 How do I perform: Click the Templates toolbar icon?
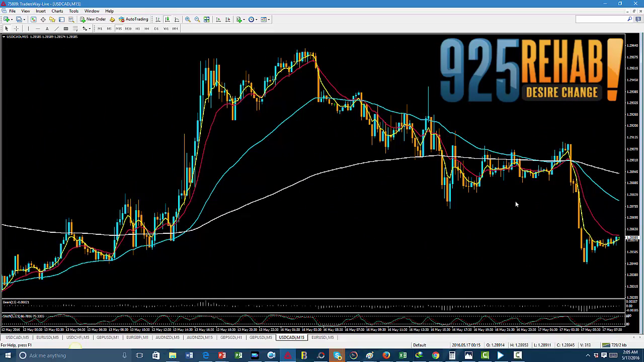(264, 20)
